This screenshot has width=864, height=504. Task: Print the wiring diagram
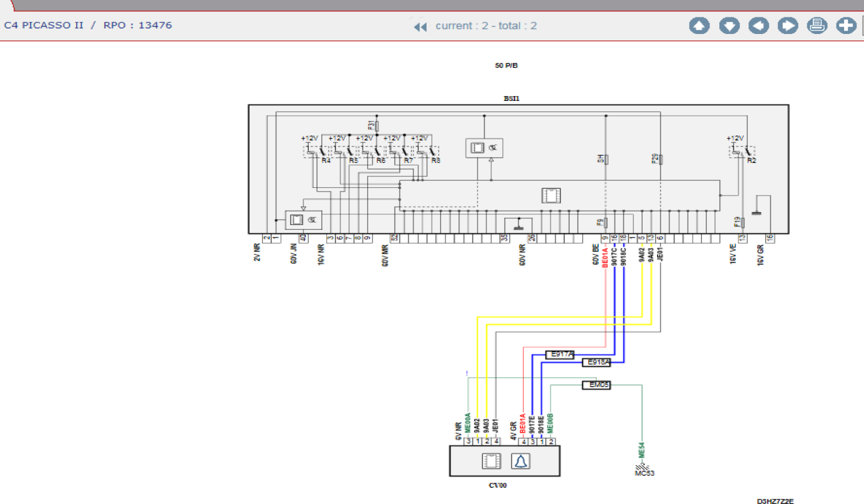point(817,25)
